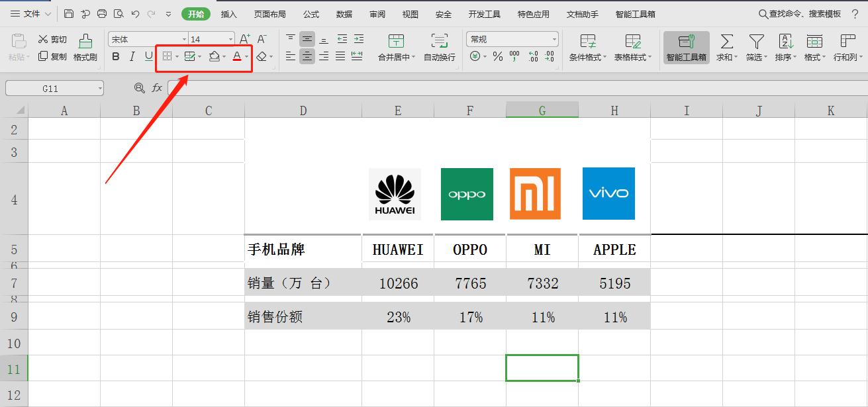Screen dimensions: 868x407
Task: Open the font color dropdown arrow
Action: [246, 58]
